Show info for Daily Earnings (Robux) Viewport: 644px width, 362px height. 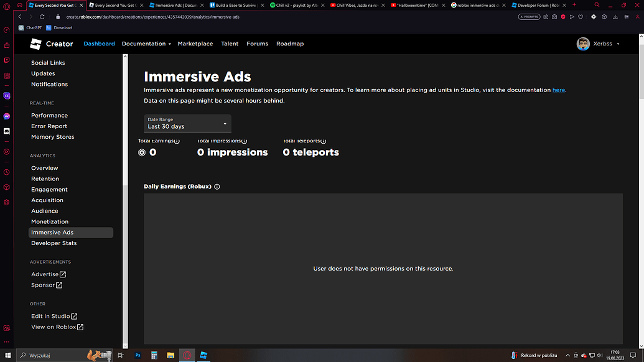coord(217,187)
